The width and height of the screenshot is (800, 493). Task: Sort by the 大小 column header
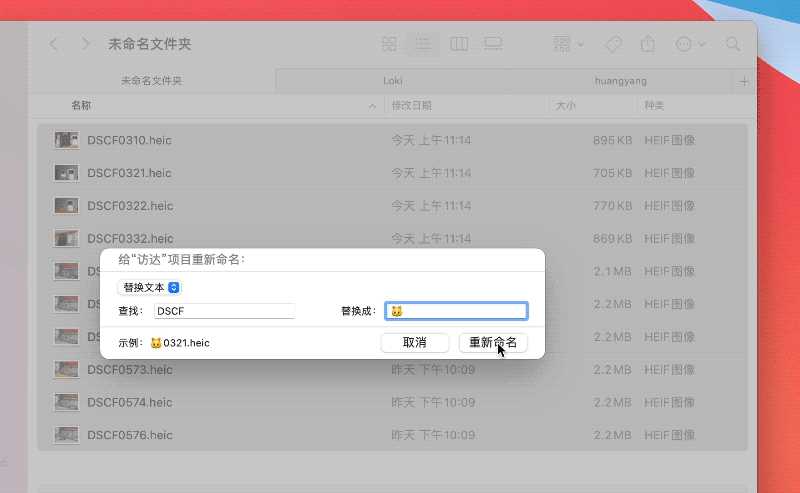pyautogui.click(x=565, y=106)
